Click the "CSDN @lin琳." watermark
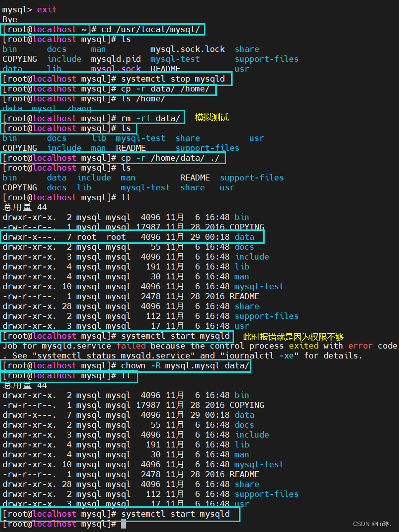399x532 pixels. pyautogui.click(x=372, y=524)
